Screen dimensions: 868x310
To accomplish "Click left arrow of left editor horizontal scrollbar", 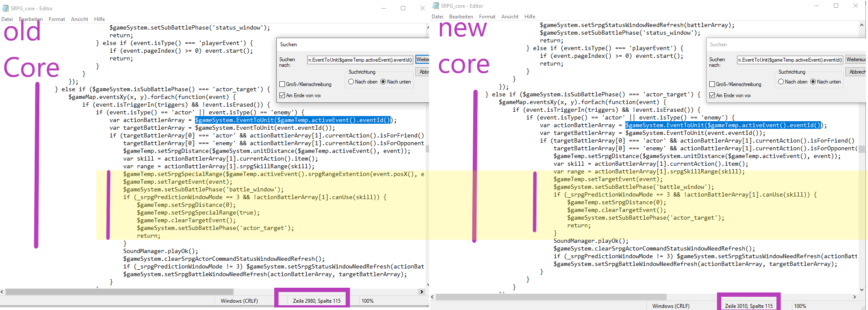I will coord(2,292).
